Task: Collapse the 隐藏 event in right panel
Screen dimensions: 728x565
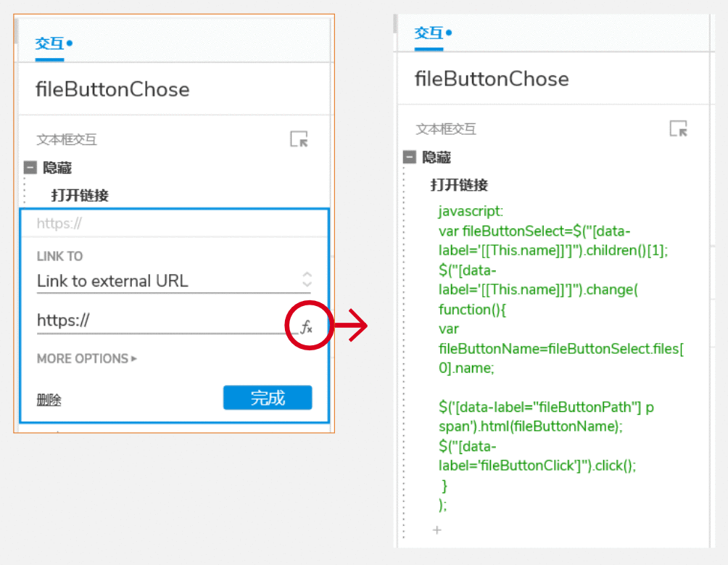Action: tap(410, 157)
